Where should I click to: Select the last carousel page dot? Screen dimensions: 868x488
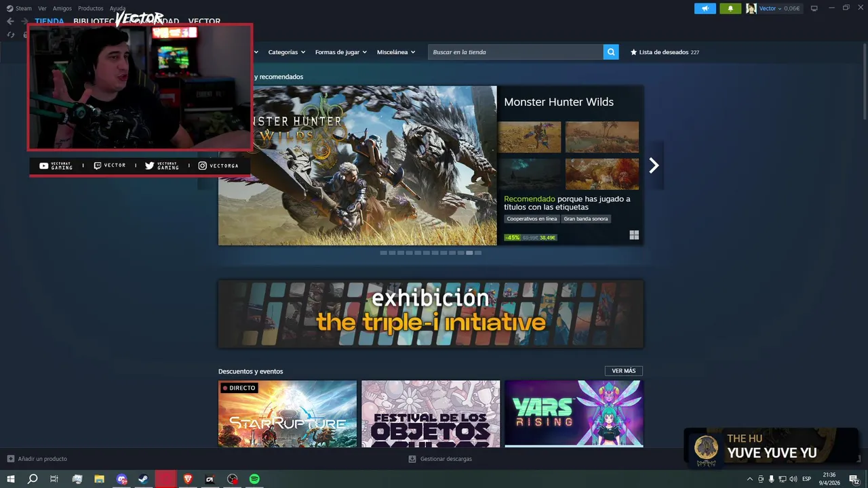point(478,253)
